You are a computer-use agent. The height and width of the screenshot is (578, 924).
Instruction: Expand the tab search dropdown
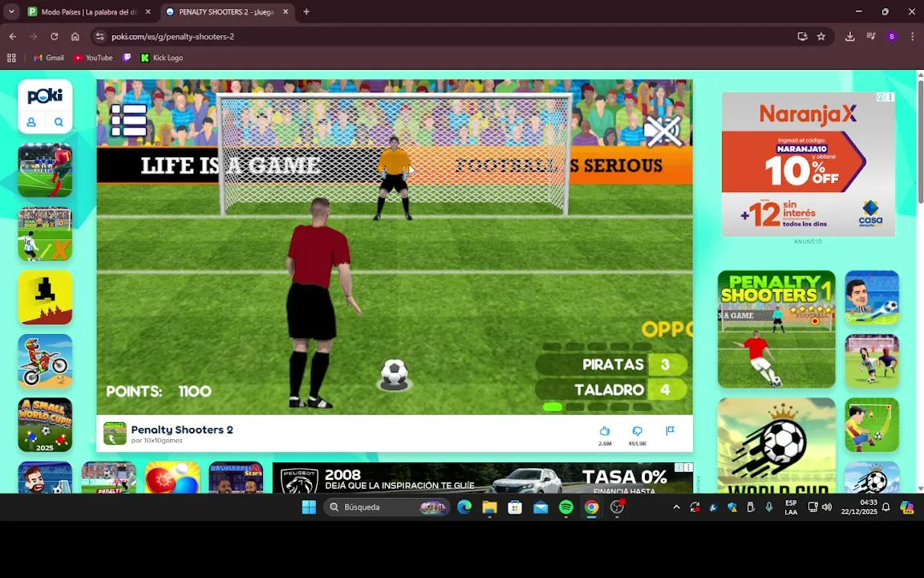[11, 12]
